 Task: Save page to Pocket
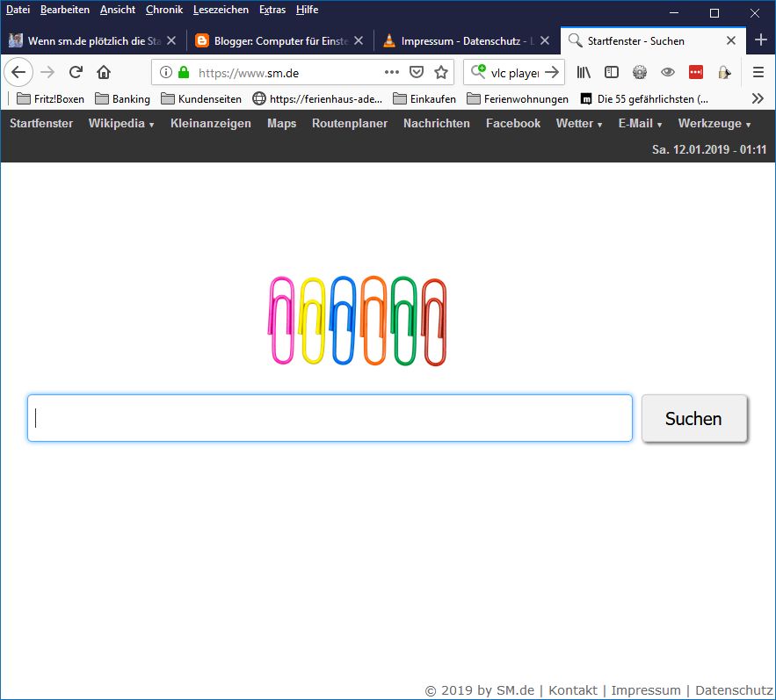tap(417, 72)
